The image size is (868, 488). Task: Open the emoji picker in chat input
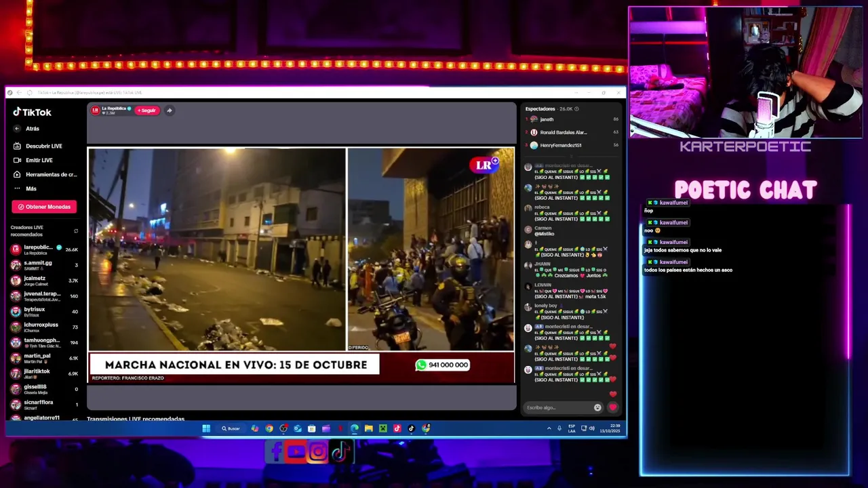click(x=597, y=407)
